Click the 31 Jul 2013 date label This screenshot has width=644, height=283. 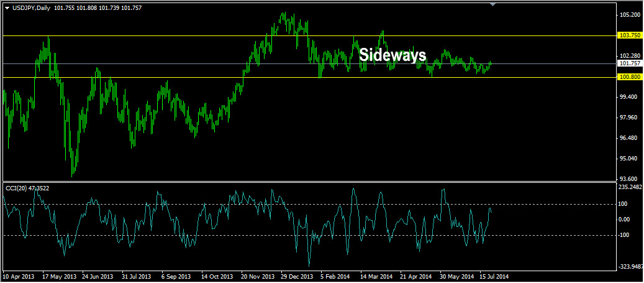[x=137, y=276]
